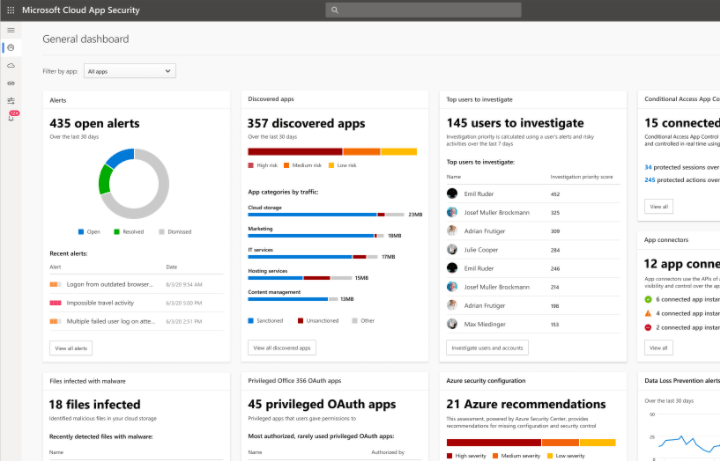Screen dimensions: 720x461
Task: Click the Hosting services traffic bar
Action: [x=300, y=278]
